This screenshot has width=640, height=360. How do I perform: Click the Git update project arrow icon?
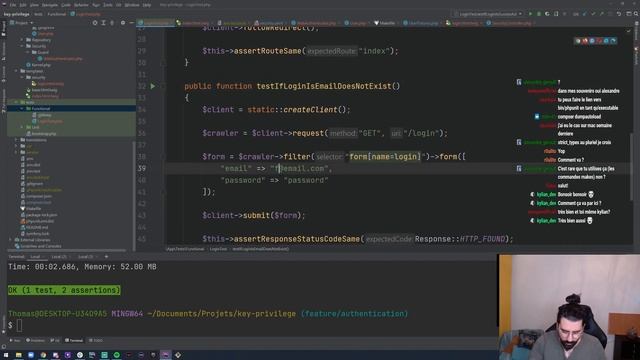[584, 14]
